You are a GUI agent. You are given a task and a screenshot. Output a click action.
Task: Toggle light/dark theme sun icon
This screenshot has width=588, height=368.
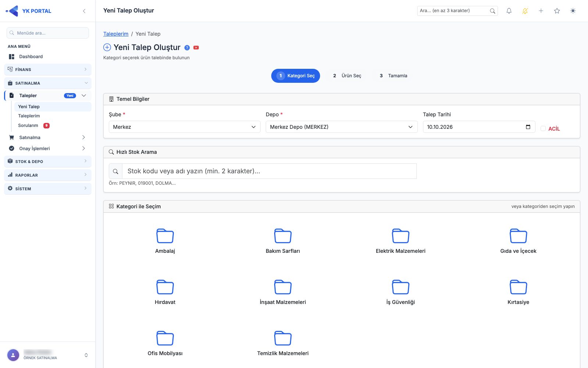pyautogui.click(x=573, y=11)
